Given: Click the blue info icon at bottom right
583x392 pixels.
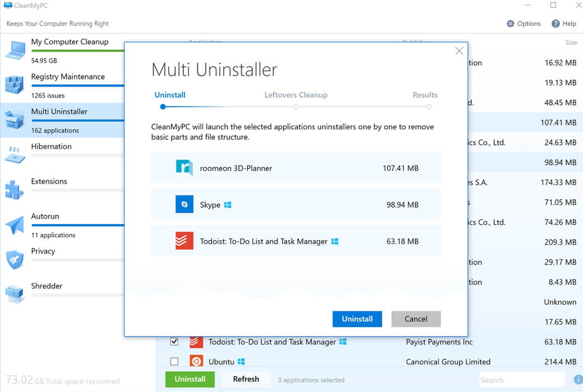Looking at the screenshot, I should tap(579, 379).
